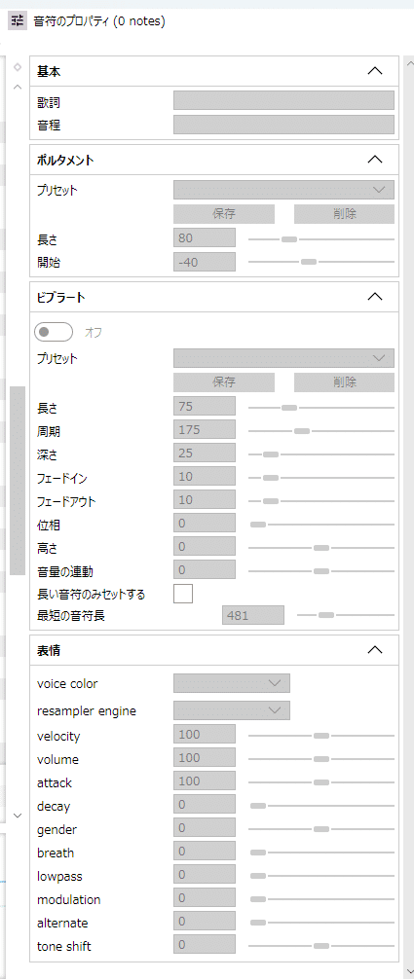Open the voice color dropdown
This screenshot has height=980, width=414.
(232, 683)
